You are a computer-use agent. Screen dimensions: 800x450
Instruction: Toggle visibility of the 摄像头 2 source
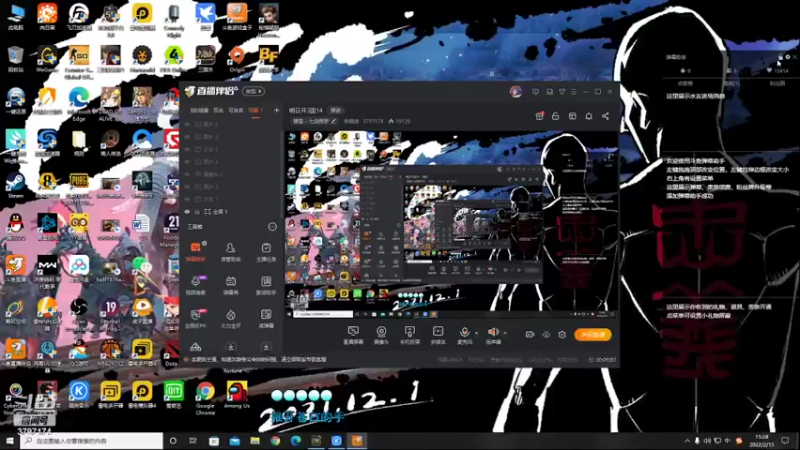187,174
